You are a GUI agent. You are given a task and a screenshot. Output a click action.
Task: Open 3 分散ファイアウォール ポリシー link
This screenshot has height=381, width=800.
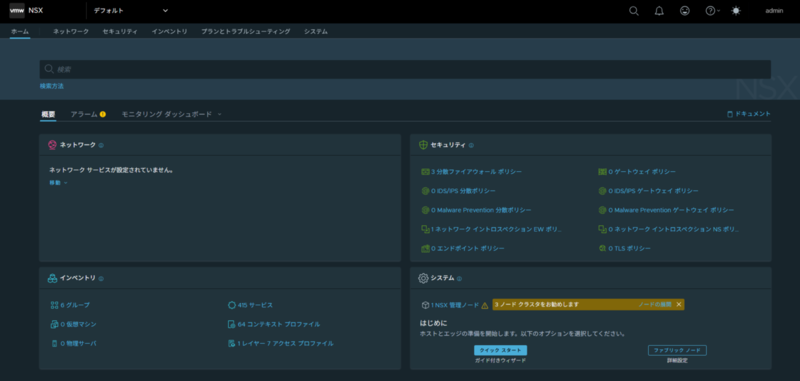[x=476, y=172]
